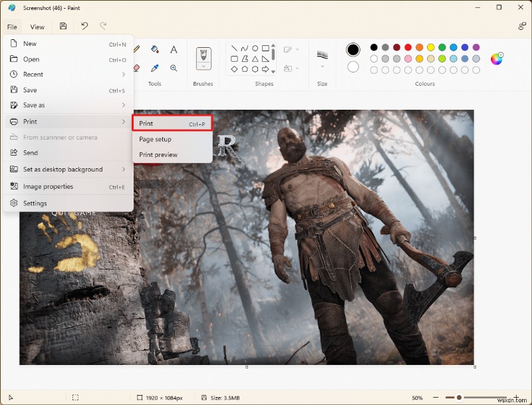This screenshot has height=405, width=532.
Task: Expand the Brushes dropdown
Action: (203, 65)
